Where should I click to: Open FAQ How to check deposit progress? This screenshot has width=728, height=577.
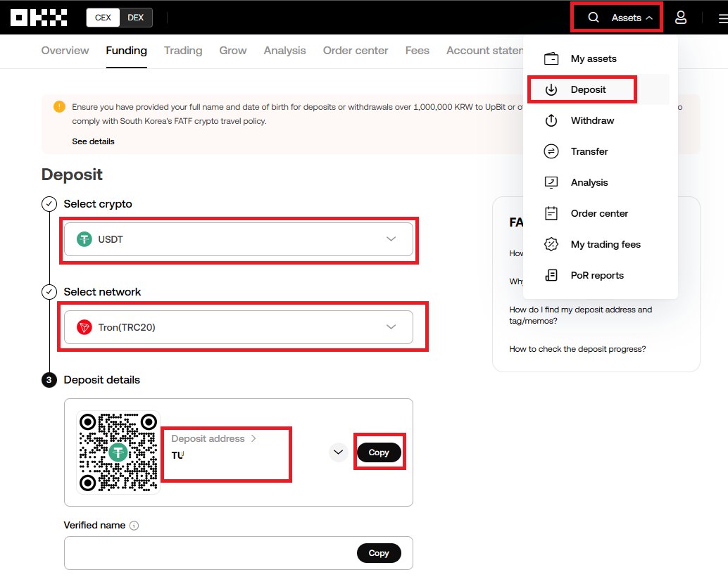(x=577, y=349)
